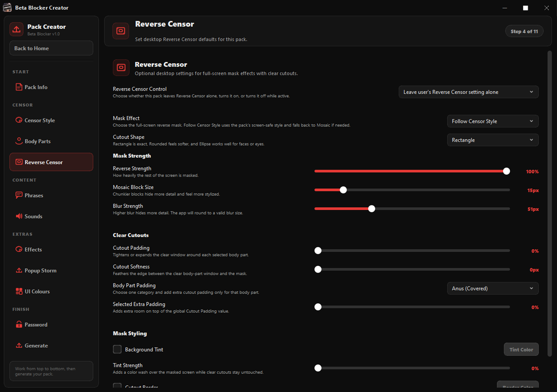Click the Tint Strength slider handle
Image resolution: width=557 pixels, height=392 pixels.
click(x=318, y=368)
